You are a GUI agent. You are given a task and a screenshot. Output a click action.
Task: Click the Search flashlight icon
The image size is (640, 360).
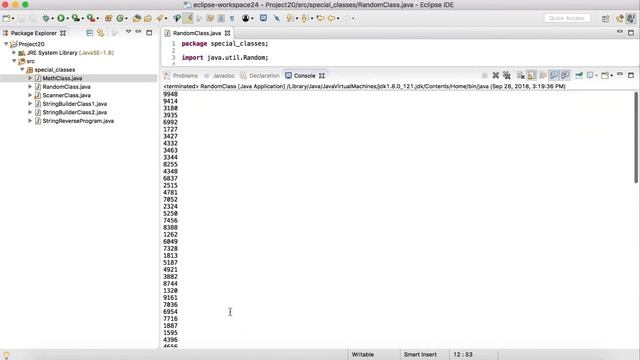pyautogui.click(x=159, y=18)
